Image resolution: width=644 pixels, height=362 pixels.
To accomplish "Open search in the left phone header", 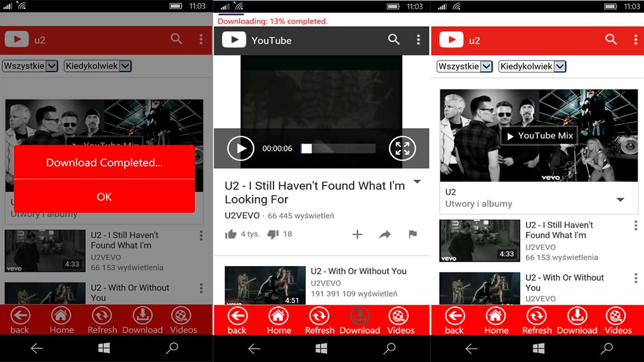I will point(177,39).
